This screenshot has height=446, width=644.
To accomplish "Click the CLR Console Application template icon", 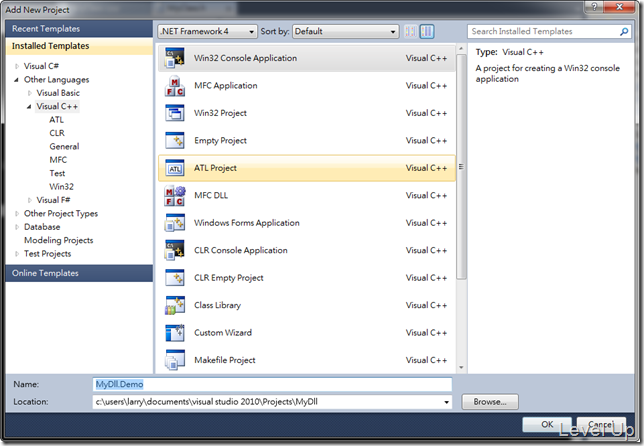I will (x=175, y=251).
